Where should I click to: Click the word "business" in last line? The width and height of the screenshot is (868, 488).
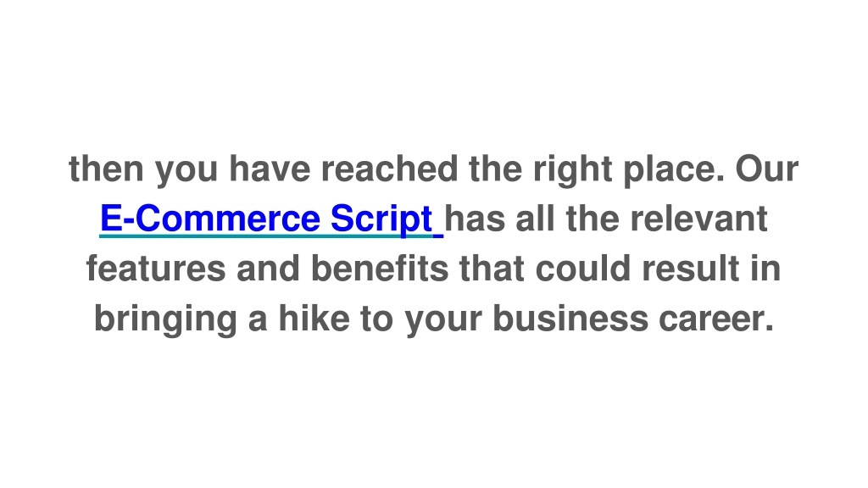[x=570, y=319]
